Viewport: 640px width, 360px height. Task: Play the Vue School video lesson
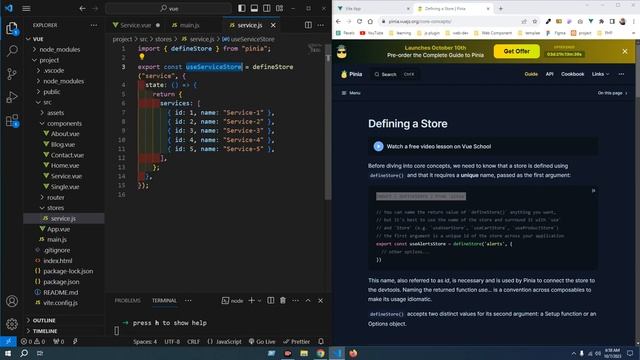378,146
